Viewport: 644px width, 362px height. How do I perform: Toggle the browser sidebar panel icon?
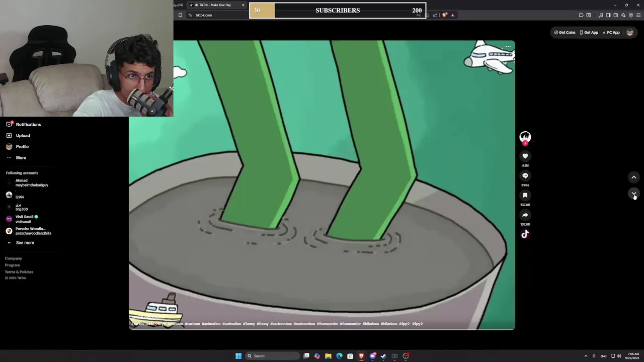click(608, 15)
